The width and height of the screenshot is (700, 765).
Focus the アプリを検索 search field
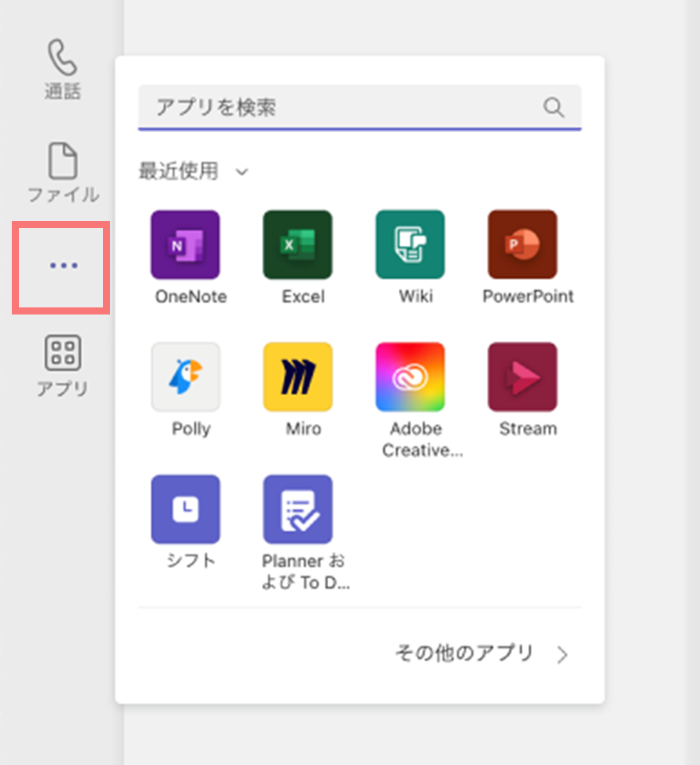(x=359, y=108)
